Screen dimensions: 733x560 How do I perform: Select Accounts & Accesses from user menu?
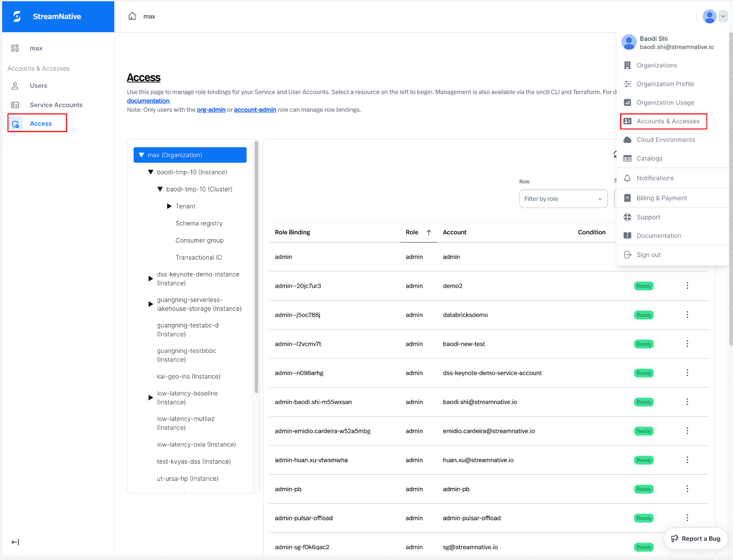coord(667,121)
